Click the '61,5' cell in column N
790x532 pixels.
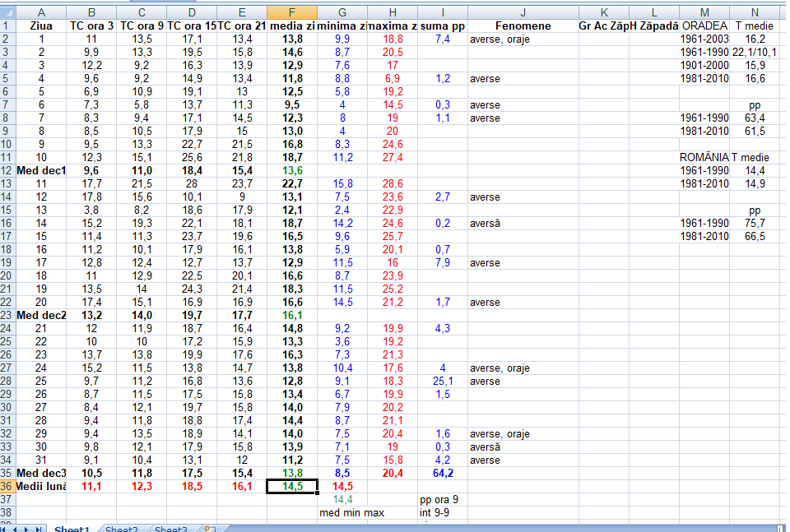[755, 131]
